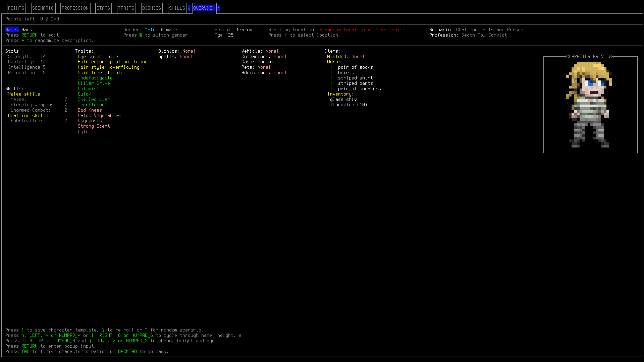Image resolution: width=644 pixels, height=362 pixels.
Task: Click the glass shiv inventory item
Action: click(343, 99)
